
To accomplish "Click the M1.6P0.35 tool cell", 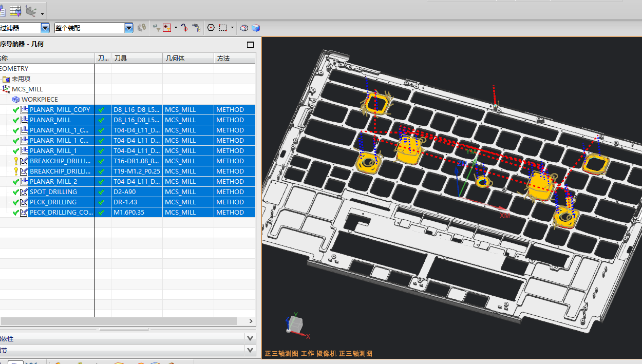I will (x=137, y=213).
